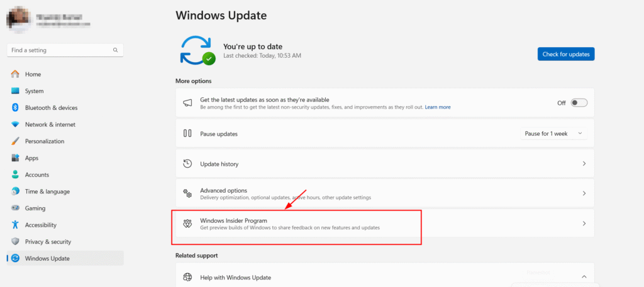Open Bluetooth & devices settings

(x=65, y=108)
